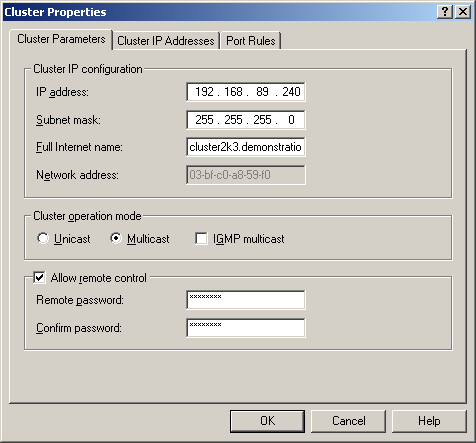Switch to the Cluster IP Addresses tab
This screenshot has width=476, height=443.
coord(166,41)
